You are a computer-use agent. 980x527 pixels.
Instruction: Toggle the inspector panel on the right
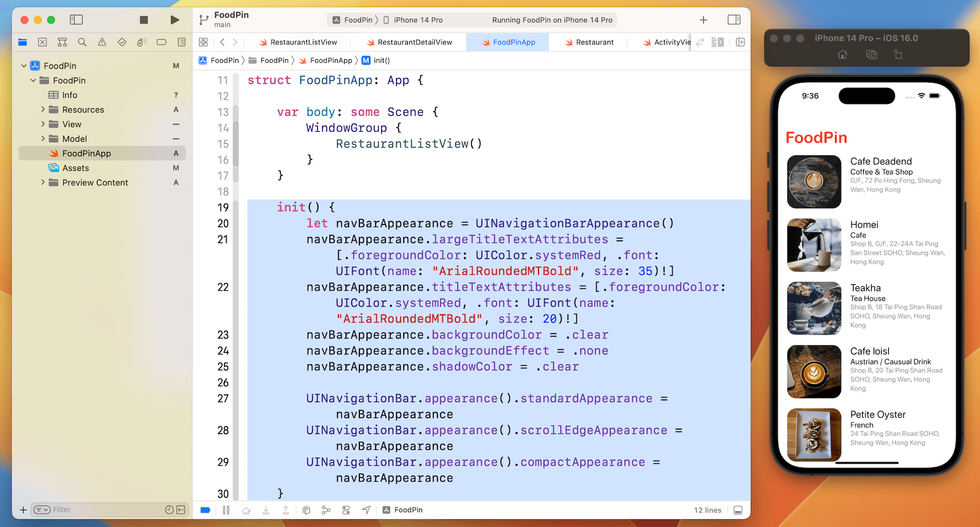[x=734, y=19]
